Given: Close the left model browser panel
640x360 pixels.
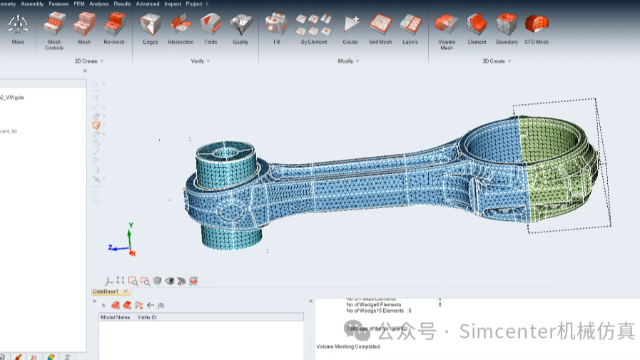Looking at the screenshot, I should [85, 71].
